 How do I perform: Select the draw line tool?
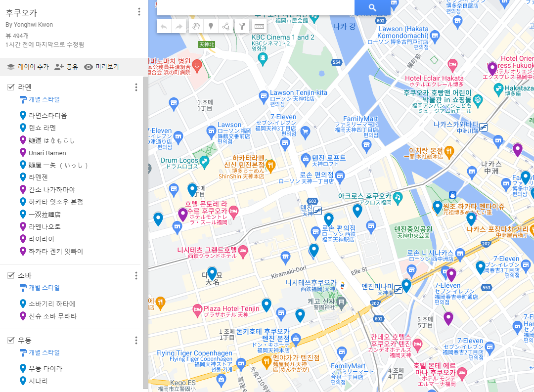tap(225, 27)
